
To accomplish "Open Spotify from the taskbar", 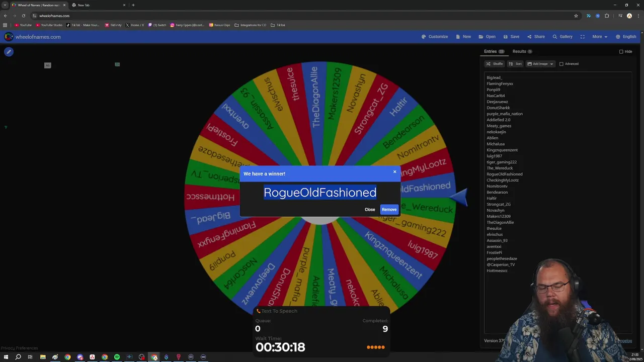I will (x=117, y=357).
